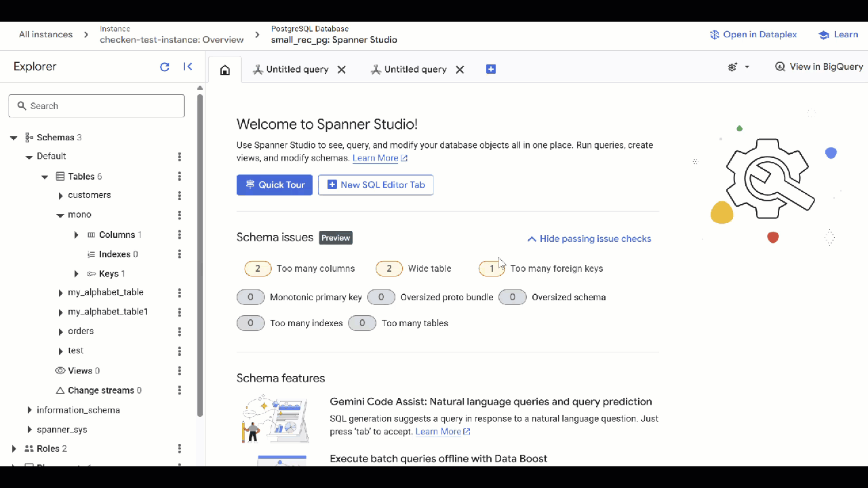Viewport: 868px width, 488px height.
Task: Select Views 0 tree item
Action: pos(77,371)
